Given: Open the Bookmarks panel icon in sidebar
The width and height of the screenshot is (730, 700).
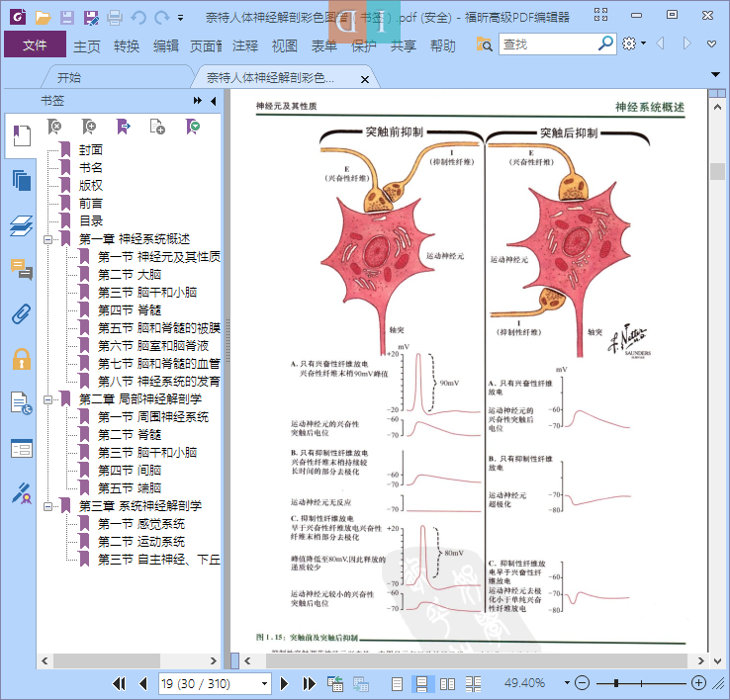Looking at the screenshot, I should point(22,135).
